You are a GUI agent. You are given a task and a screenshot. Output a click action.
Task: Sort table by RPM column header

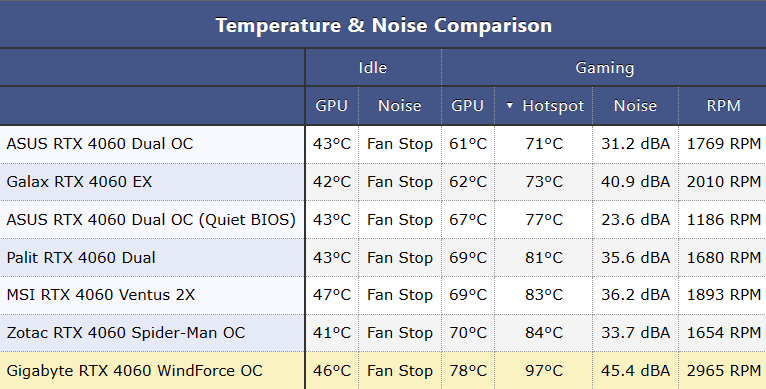coord(723,106)
